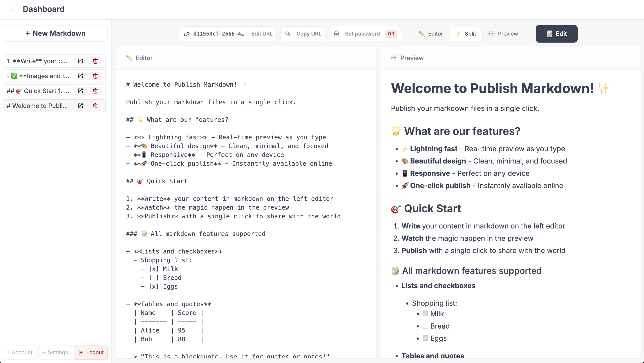Image resolution: width=644 pixels, height=363 pixels.
Task: Uncheck the Milk checkbox in preview
Action: [x=425, y=314]
